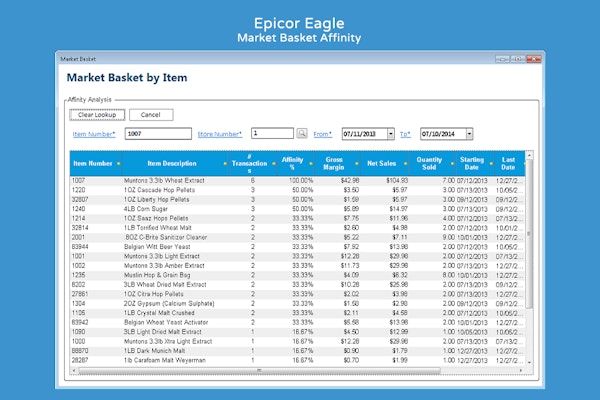
Task: Click the Store Number link label
Action: point(220,133)
